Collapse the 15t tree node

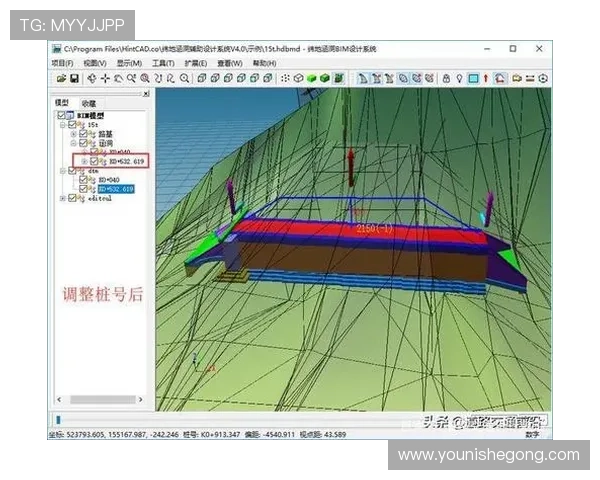(63, 125)
